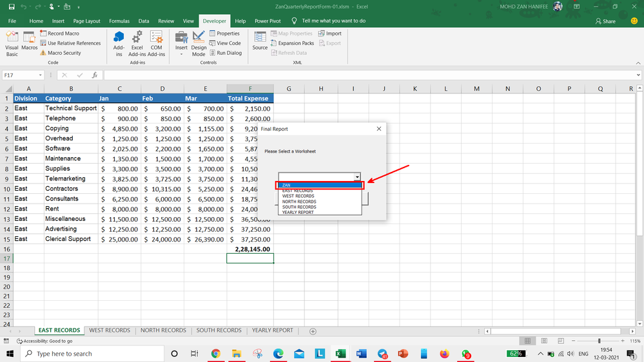
Task: Adjust the zoom slider in status bar
Action: click(599, 341)
